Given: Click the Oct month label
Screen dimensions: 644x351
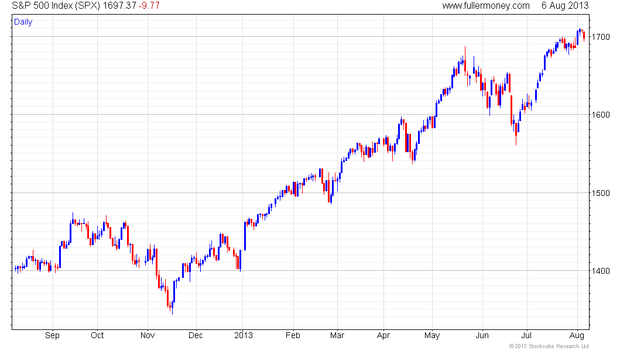Looking at the screenshot, I should coord(97,335).
